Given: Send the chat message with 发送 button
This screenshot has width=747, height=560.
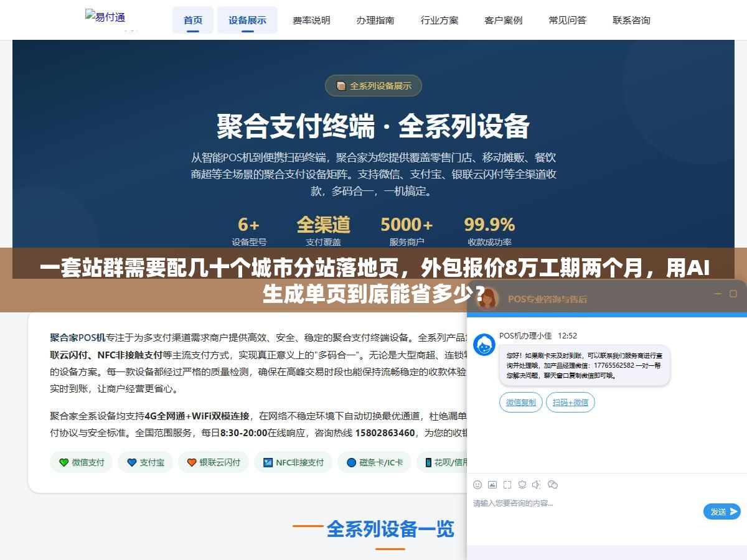Looking at the screenshot, I should point(722,511).
